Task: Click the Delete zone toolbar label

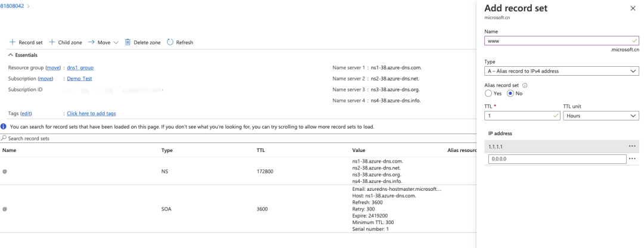Action: click(147, 43)
